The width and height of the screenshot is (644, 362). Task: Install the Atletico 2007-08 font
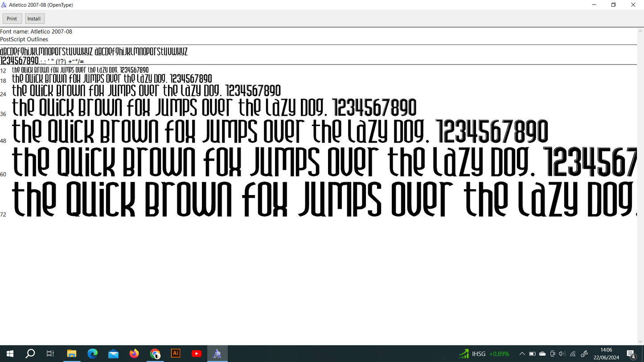coord(34,19)
